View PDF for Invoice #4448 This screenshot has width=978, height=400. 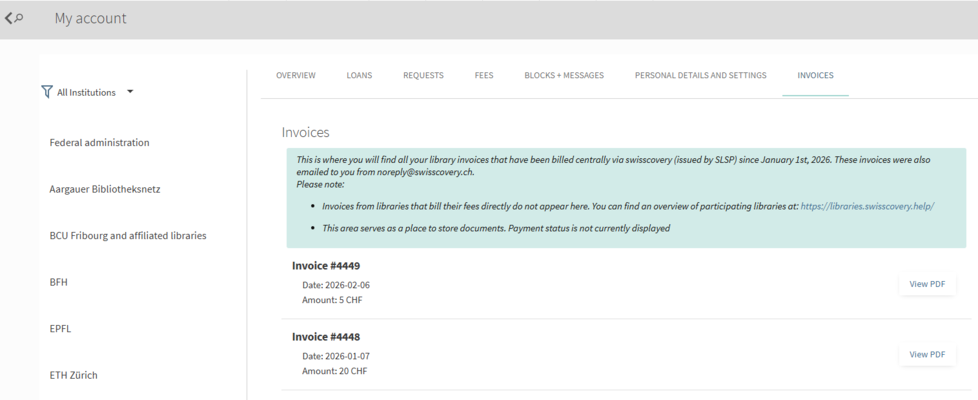pos(927,354)
